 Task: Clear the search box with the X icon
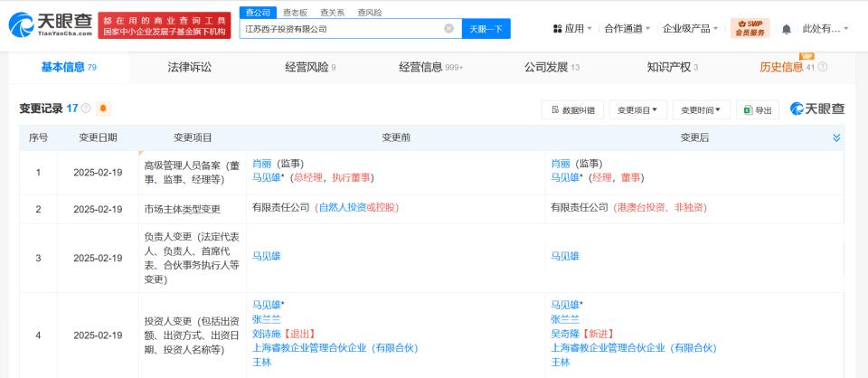tap(449, 28)
